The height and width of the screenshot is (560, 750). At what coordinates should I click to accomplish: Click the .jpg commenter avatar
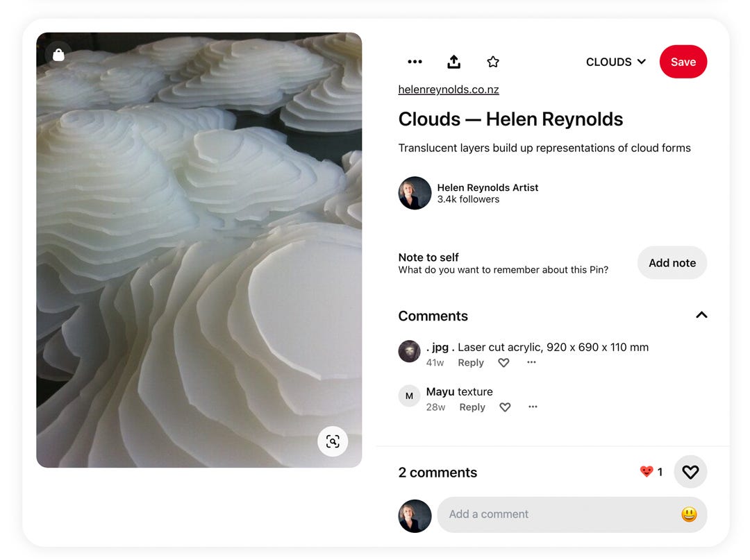(410, 351)
